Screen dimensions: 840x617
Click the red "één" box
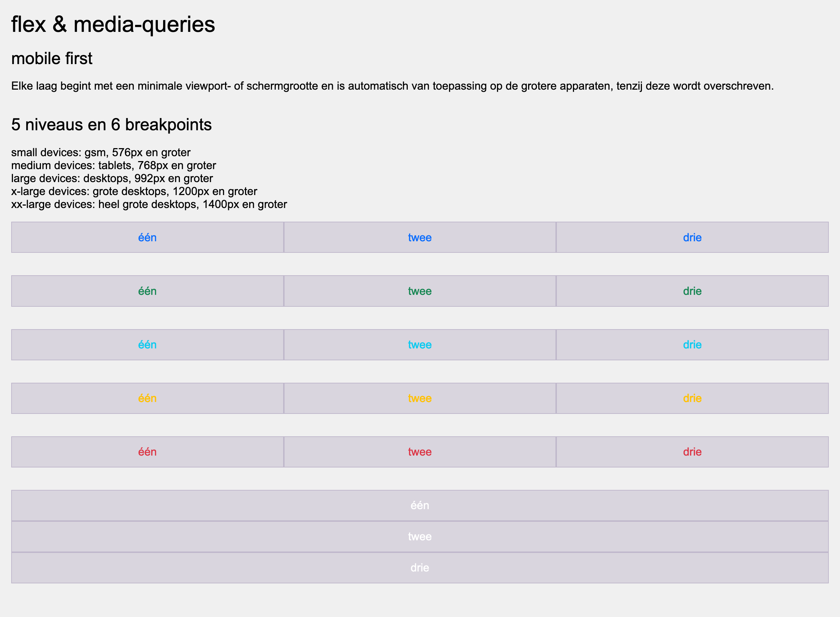147,452
